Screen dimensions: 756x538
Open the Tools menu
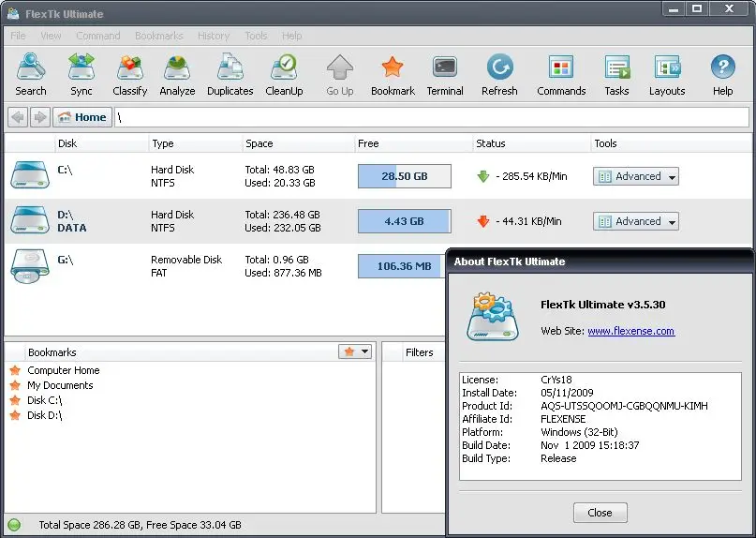pyautogui.click(x=256, y=36)
